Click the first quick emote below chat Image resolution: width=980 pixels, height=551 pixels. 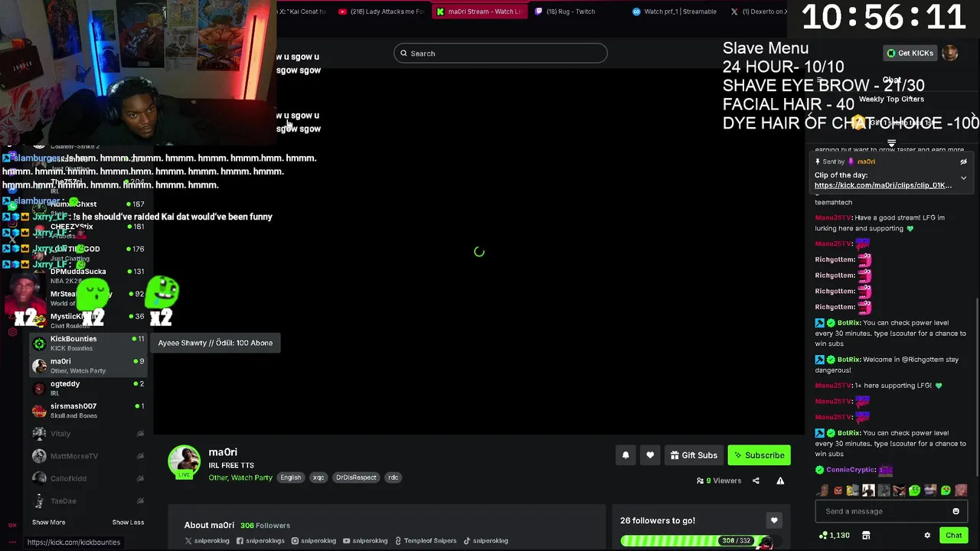pyautogui.click(x=822, y=491)
